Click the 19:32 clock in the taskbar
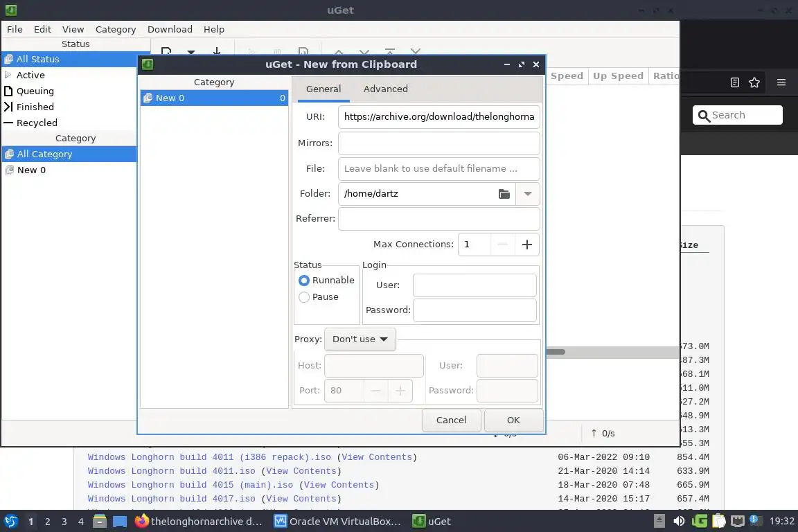The height and width of the screenshot is (532, 798). coord(781,521)
